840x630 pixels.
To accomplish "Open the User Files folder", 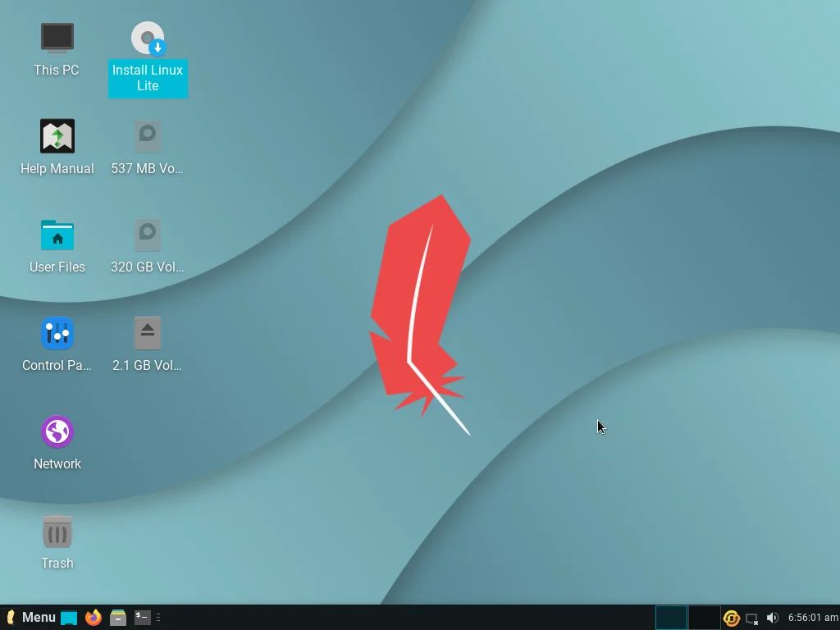I will tap(57, 235).
